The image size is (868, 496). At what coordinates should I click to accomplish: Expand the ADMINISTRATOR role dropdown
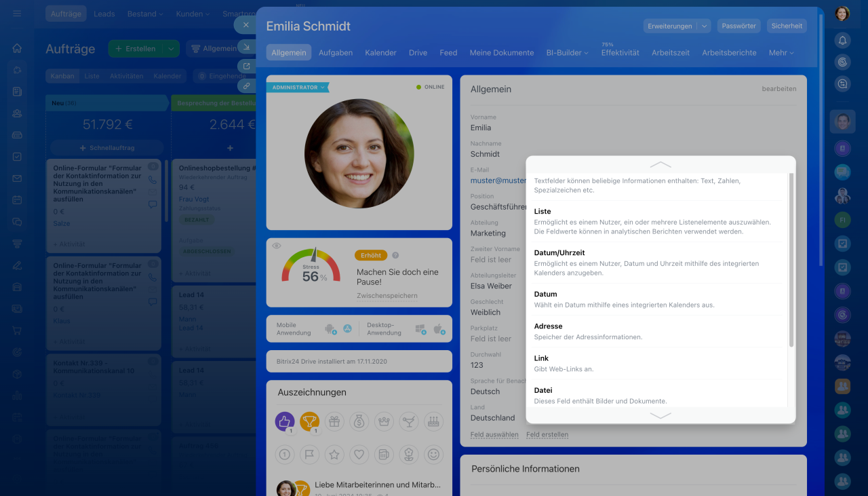tap(298, 88)
